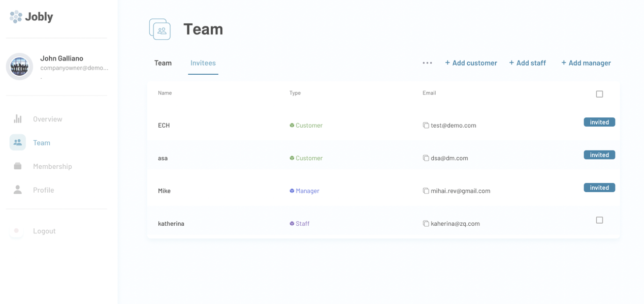
Task: Click the Staff type label
Action: pyautogui.click(x=303, y=224)
